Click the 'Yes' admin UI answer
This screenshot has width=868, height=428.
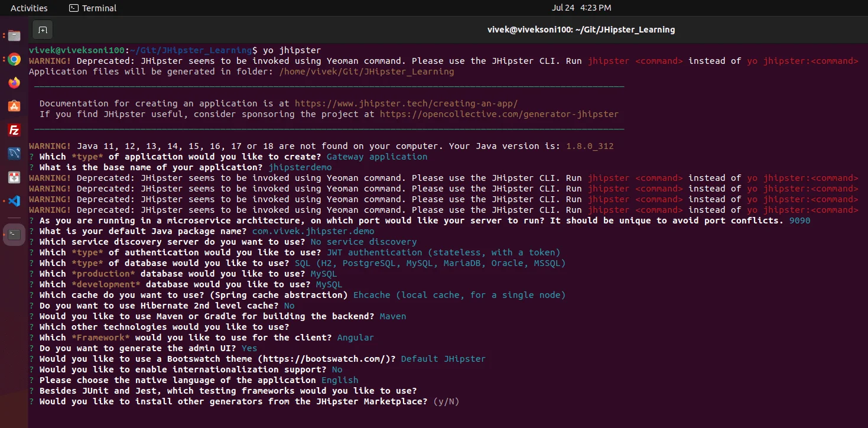coord(249,348)
